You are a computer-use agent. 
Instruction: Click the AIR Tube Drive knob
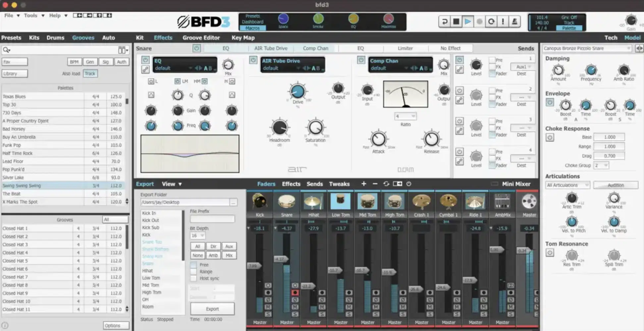pos(297,91)
